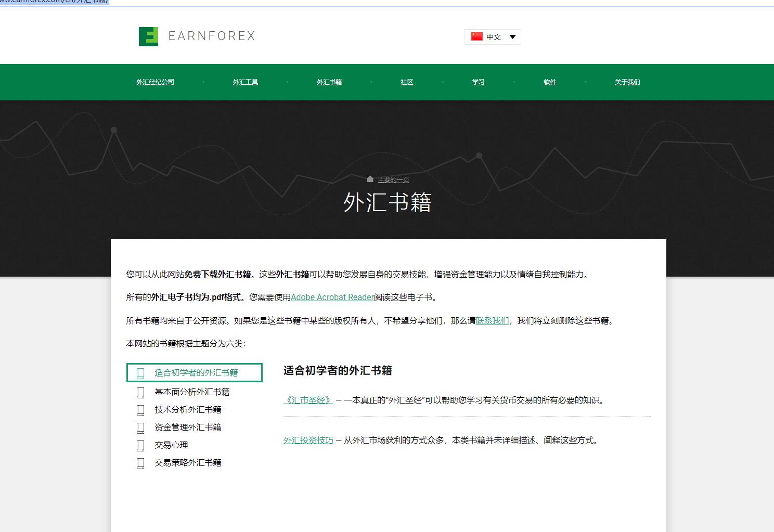774x532 pixels.
Task: Click book icon beside 交易策略外汇书籍
Action: [x=140, y=463]
